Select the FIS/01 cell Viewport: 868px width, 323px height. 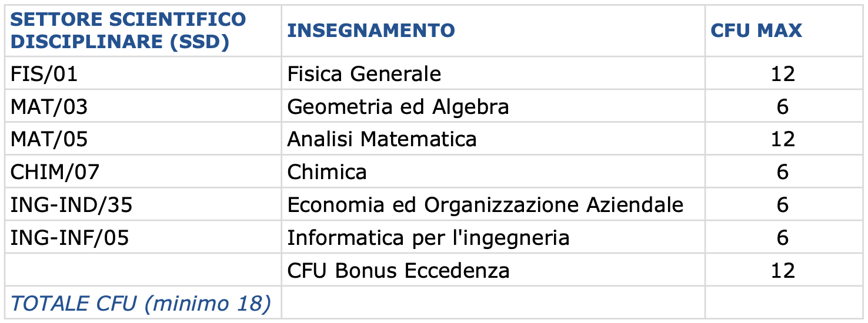(143, 73)
